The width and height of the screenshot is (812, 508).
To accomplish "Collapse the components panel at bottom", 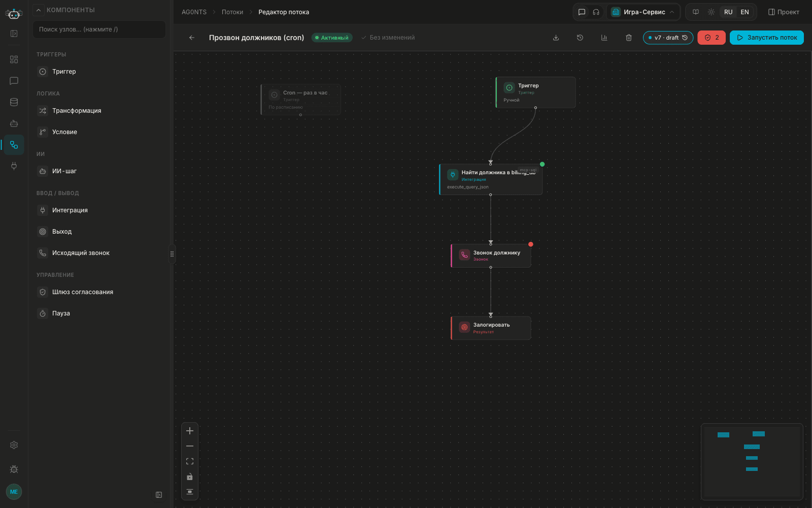I will (x=159, y=495).
